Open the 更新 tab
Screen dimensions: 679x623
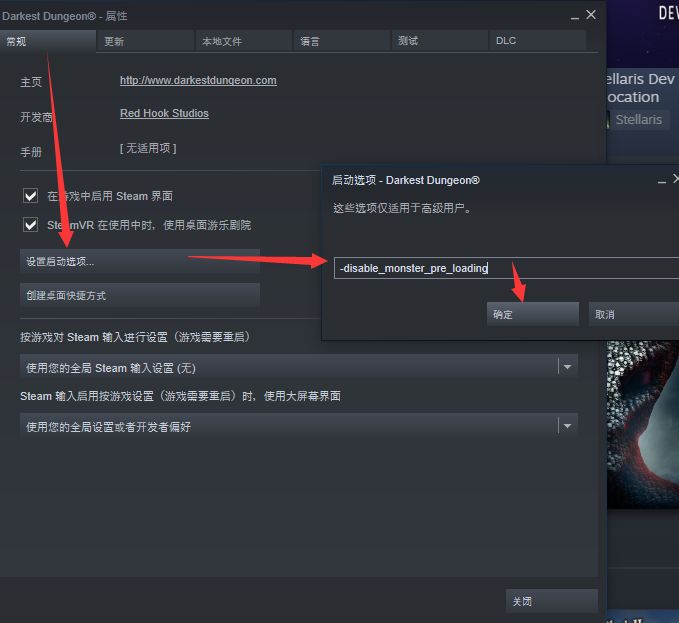point(146,41)
